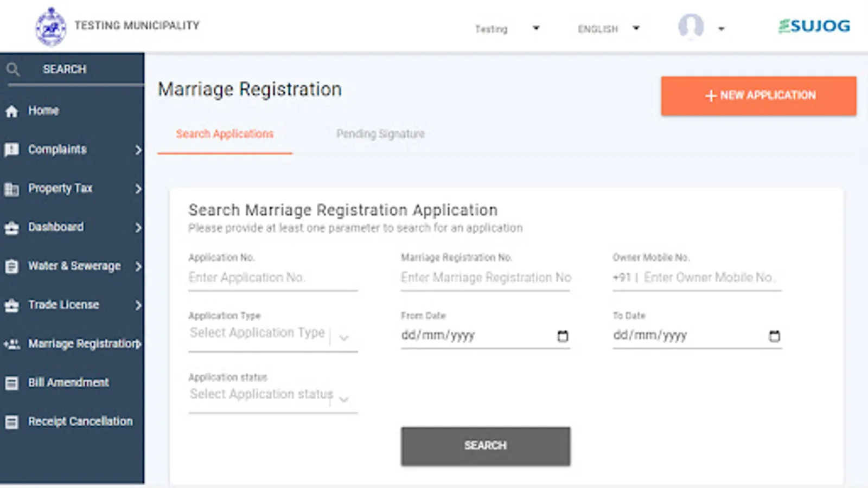The width and height of the screenshot is (868, 488).
Task: Switch to the Pending Signature tab
Action: click(380, 134)
